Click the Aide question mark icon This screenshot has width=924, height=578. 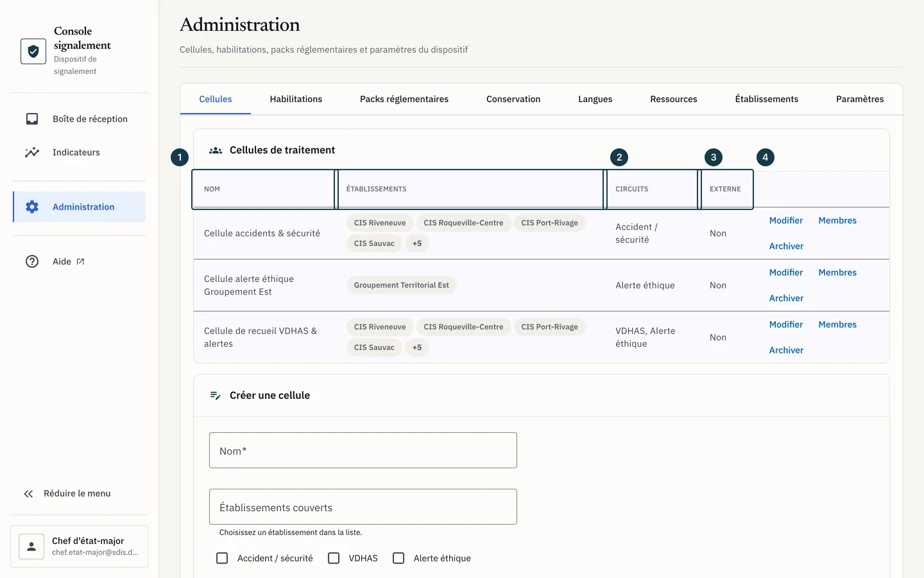[x=32, y=261]
